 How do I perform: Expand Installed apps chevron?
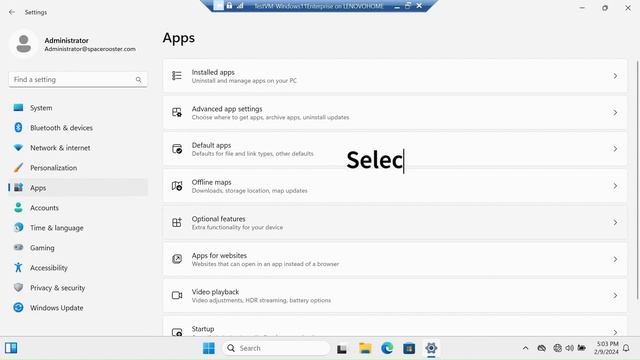tap(615, 76)
